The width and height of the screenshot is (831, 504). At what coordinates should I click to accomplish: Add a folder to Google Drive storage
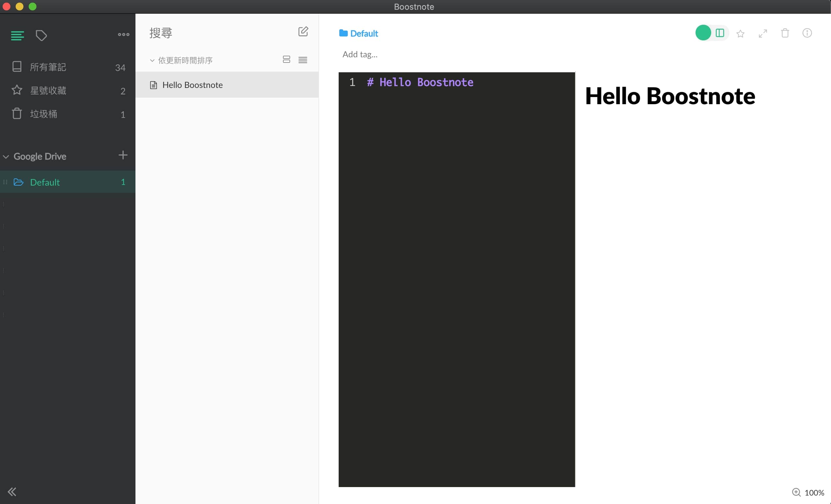[123, 155]
